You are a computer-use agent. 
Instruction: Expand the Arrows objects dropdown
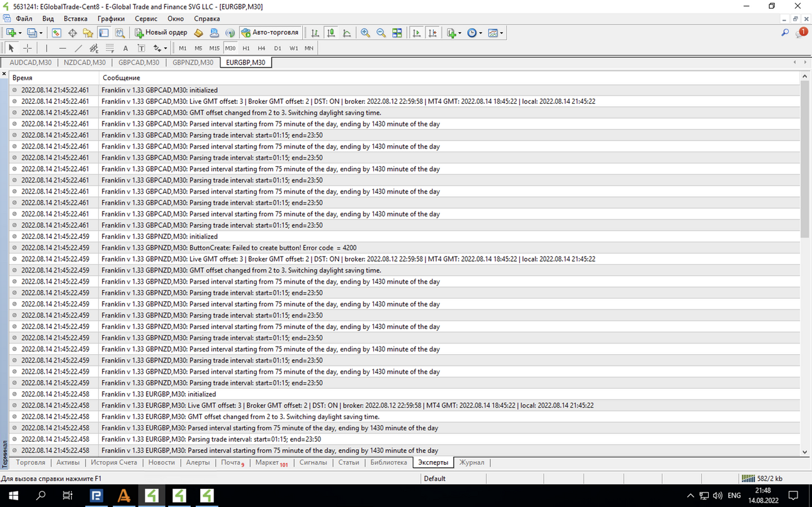tap(165, 48)
